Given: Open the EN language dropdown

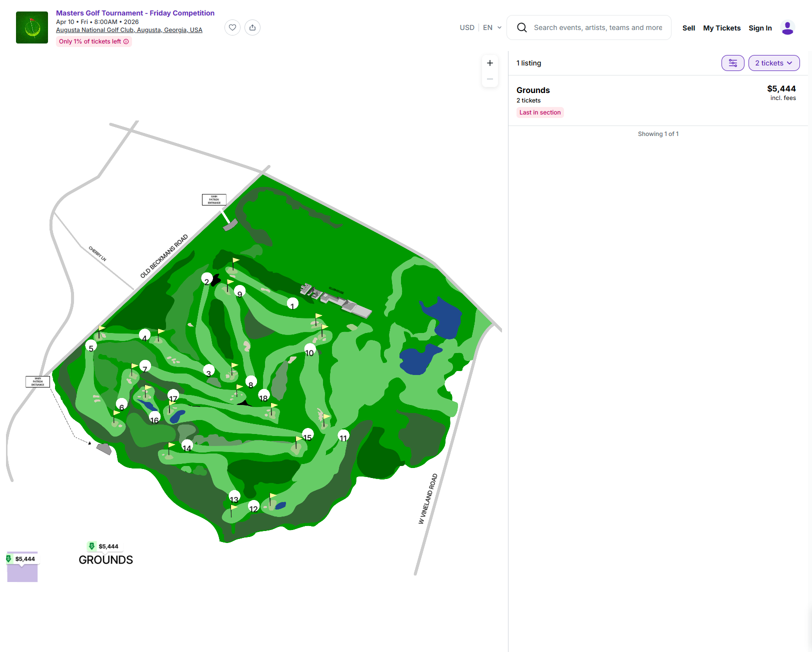Looking at the screenshot, I should pos(492,27).
